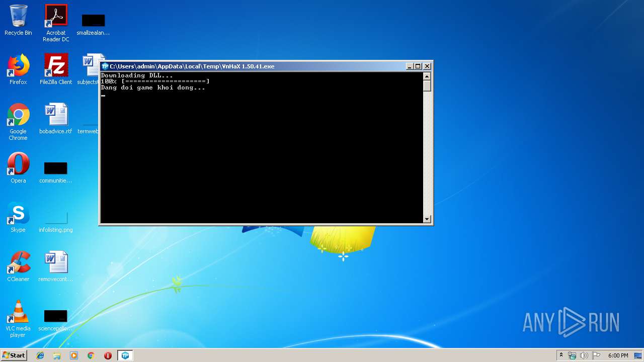Open Chrome from the taskbar
The width and height of the screenshot is (644, 362).
click(91, 355)
